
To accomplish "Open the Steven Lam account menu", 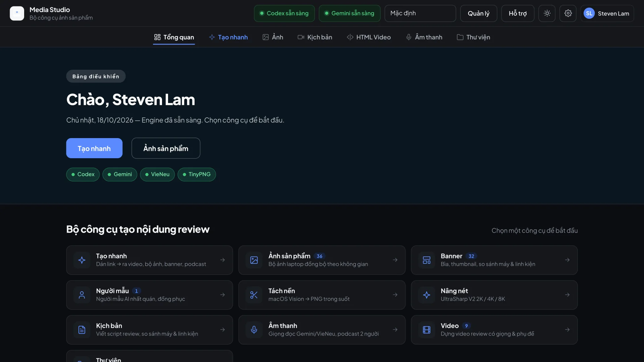I will tap(607, 13).
